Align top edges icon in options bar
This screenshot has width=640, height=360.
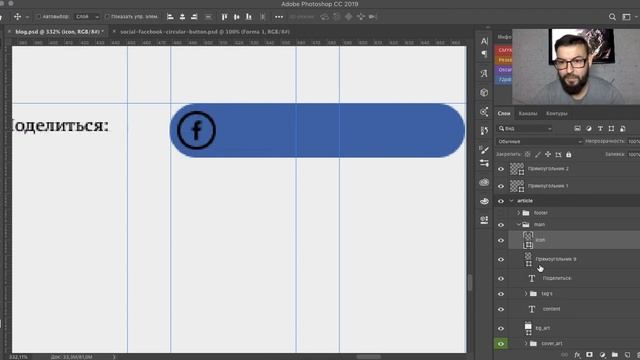(x=224, y=17)
